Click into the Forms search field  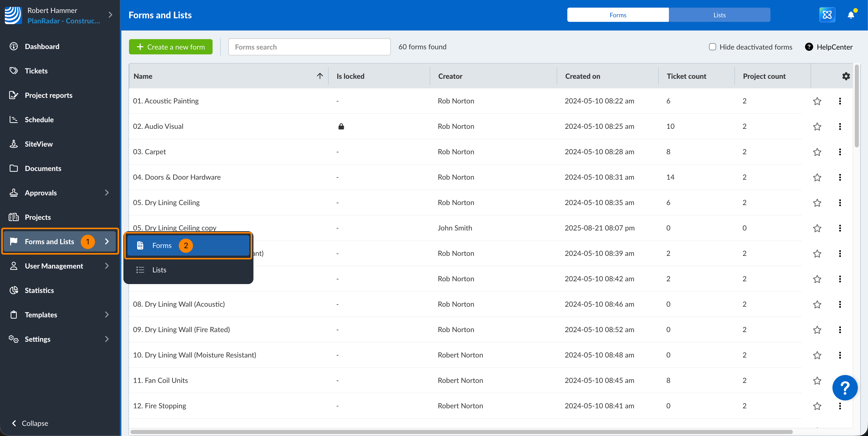[x=309, y=47]
